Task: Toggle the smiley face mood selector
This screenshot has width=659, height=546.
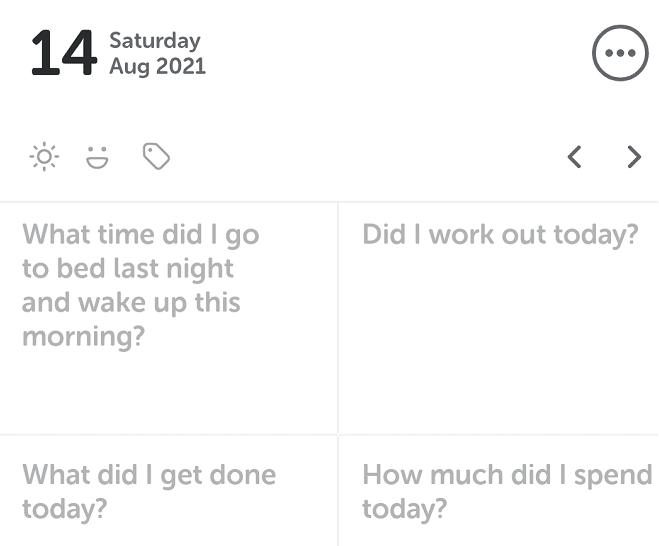Action: point(97,157)
